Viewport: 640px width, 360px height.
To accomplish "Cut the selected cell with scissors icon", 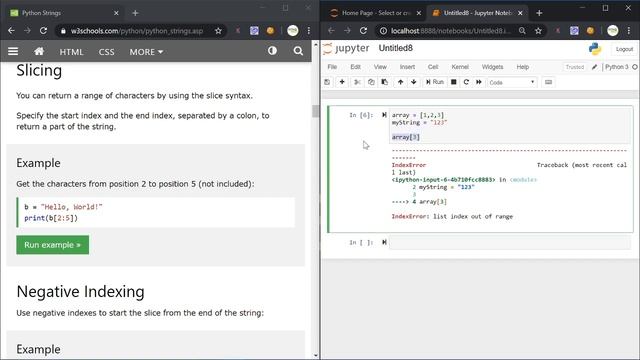I will (357, 82).
